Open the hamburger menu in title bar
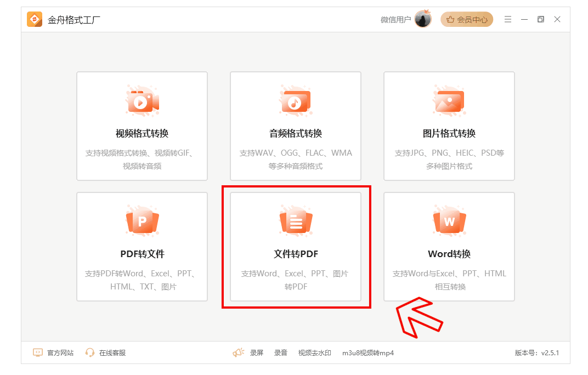Image resolution: width=588 pixels, height=375 pixels. [x=508, y=19]
